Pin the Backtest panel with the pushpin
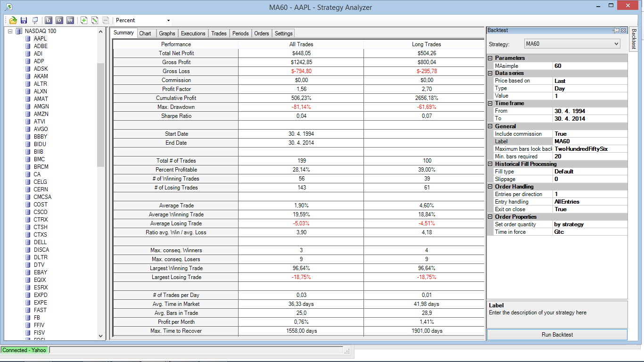644x362 pixels. pos(616,30)
